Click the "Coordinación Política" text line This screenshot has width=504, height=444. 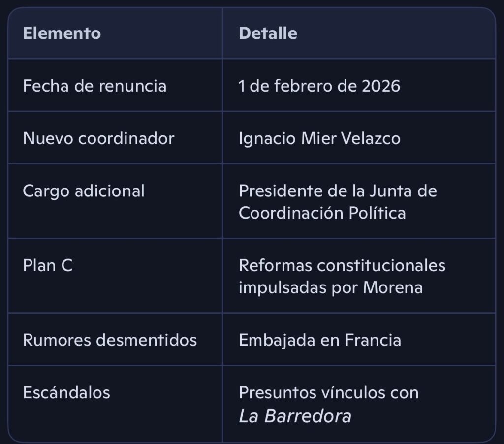point(322,213)
